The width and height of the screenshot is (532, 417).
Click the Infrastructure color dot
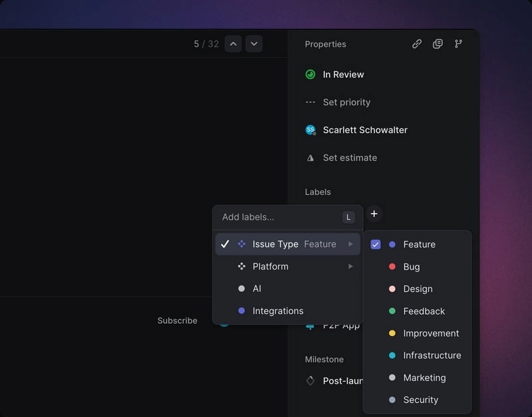tap(393, 355)
